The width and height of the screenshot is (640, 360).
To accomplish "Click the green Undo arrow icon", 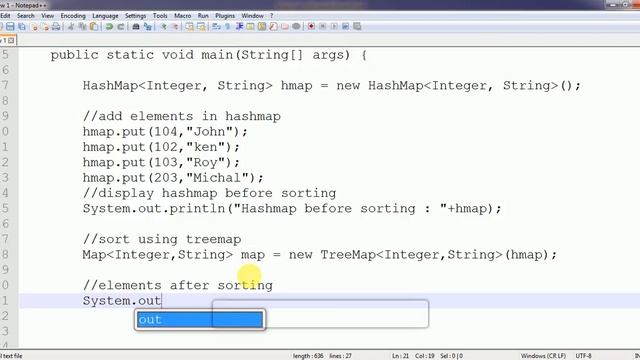I will [x=109, y=27].
